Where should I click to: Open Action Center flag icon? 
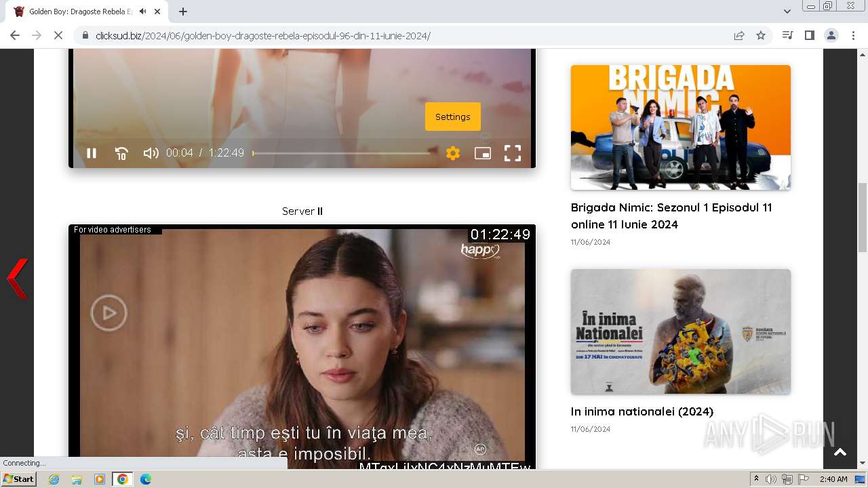click(804, 479)
